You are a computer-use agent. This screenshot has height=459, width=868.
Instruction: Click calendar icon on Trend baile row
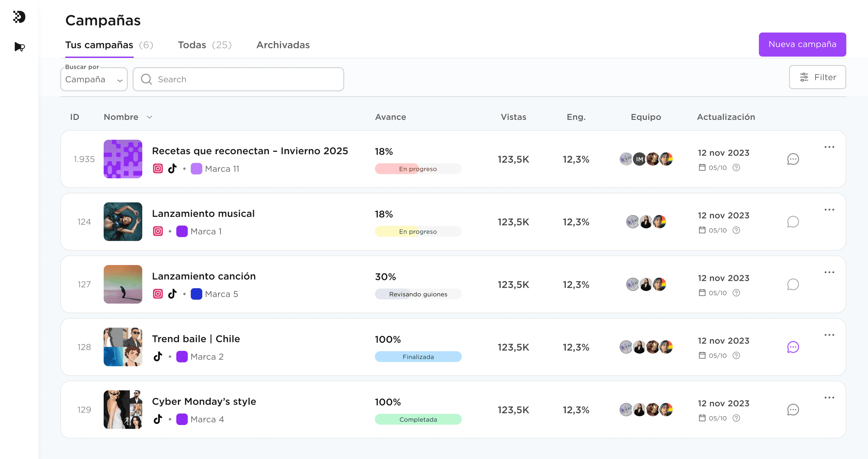click(702, 355)
